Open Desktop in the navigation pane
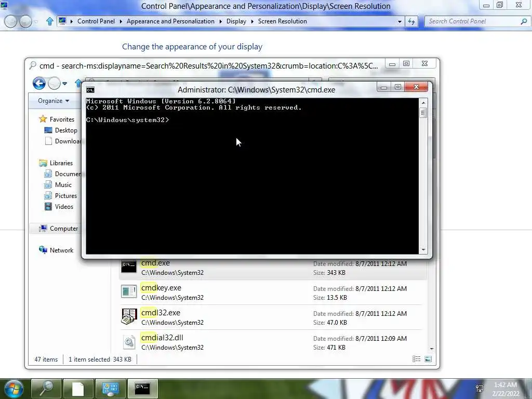The image size is (532, 399). pyautogui.click(x=66, y=130)
